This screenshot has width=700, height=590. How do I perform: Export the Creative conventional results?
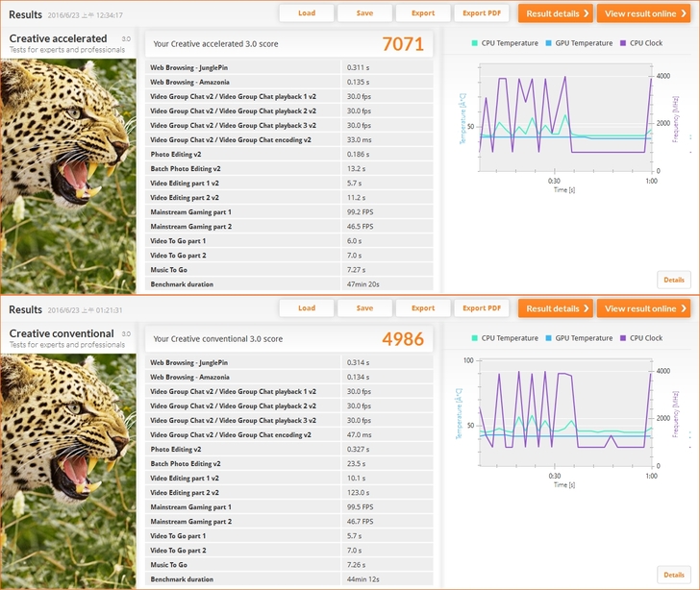423,308
